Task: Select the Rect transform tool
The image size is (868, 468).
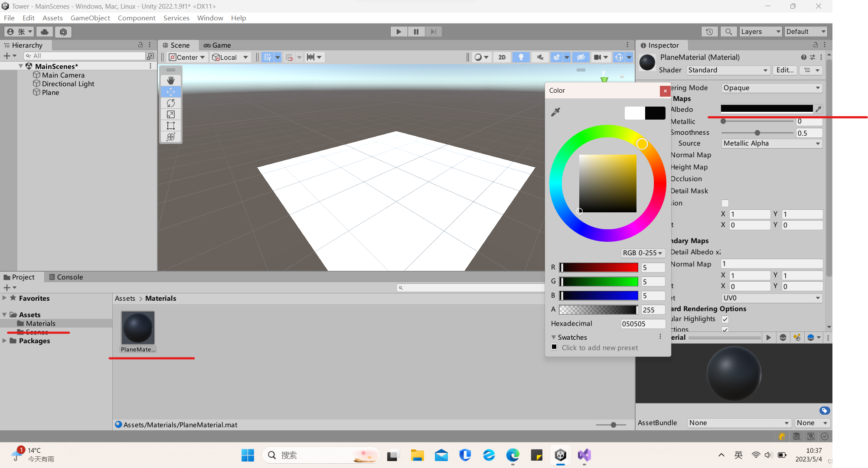Action: coord(171,126)
